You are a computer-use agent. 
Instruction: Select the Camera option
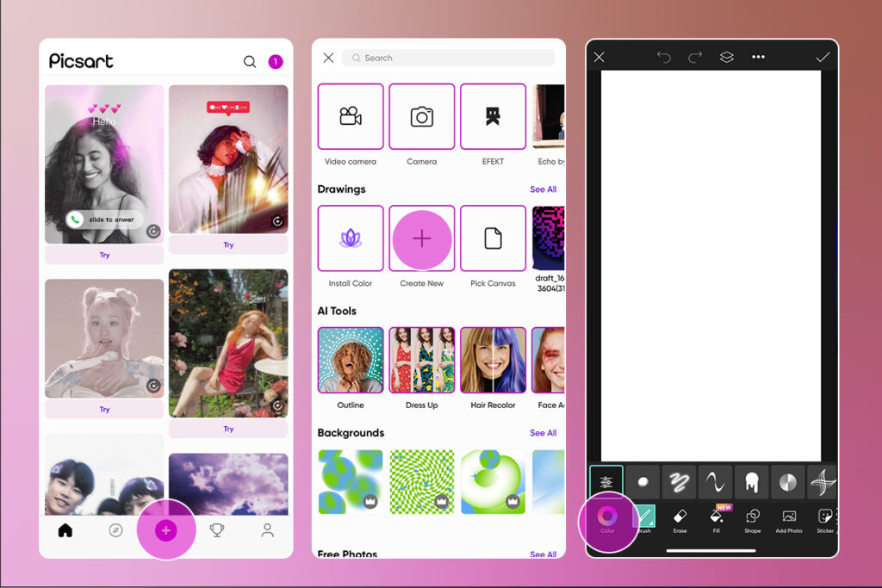tap(421, 116)
